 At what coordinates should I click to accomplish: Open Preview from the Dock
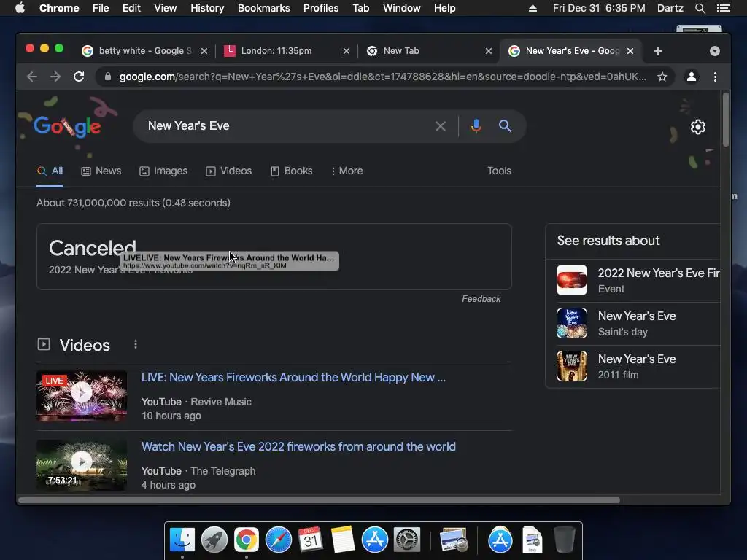pos(454,540)
